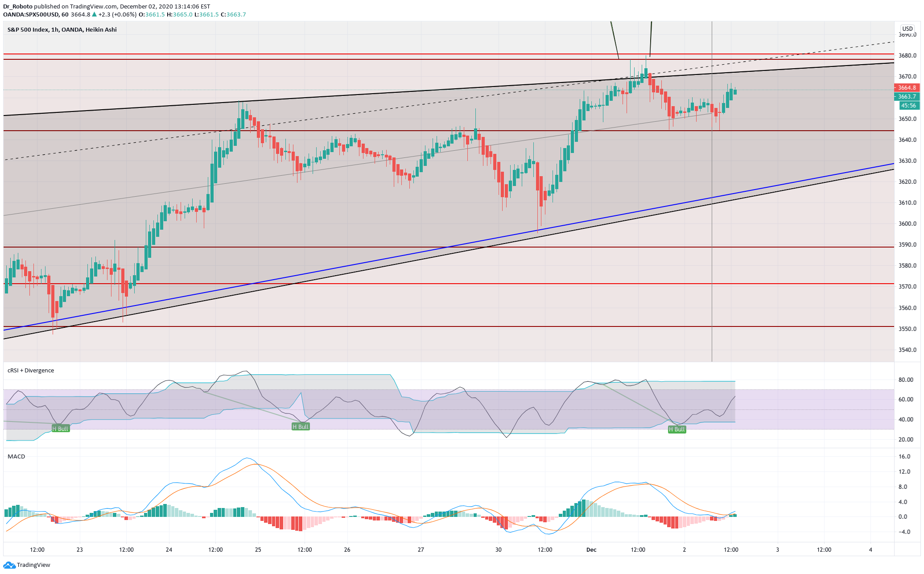924x574 pixels.
Task: Click the close value C:3663.7
Action: [233, 14]
